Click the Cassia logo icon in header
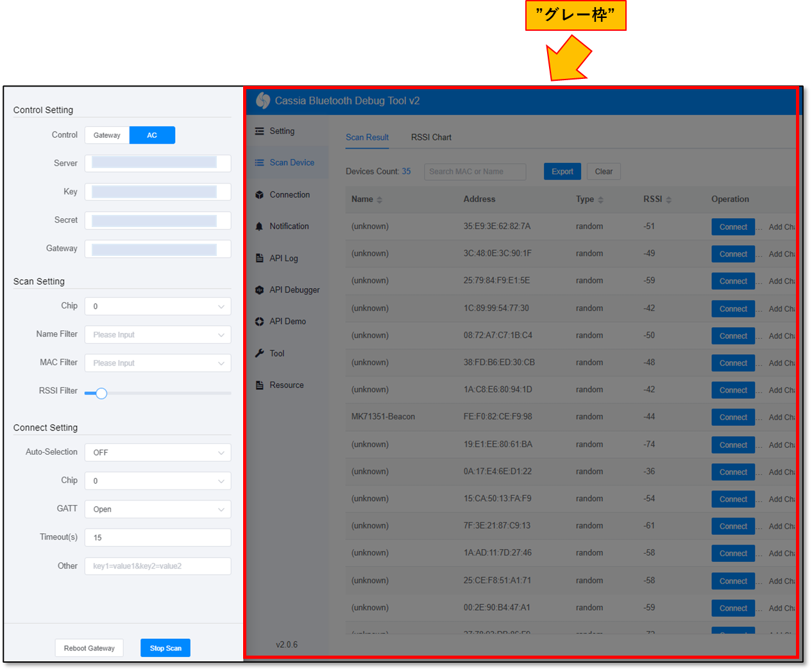 [263, 100]
